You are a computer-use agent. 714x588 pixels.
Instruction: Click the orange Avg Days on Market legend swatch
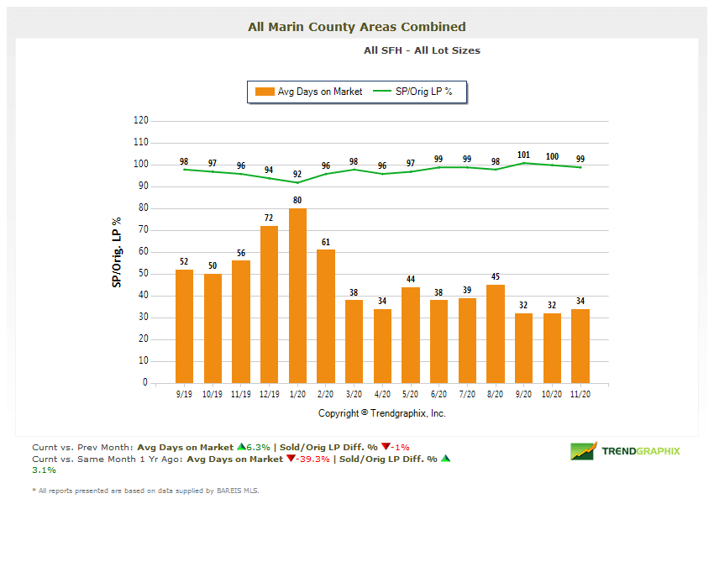pos(265,92)
